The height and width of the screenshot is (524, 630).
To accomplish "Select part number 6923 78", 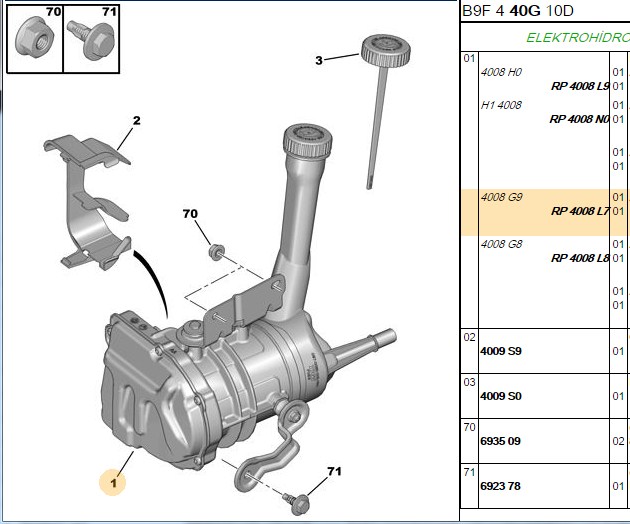I will (500, 486).
